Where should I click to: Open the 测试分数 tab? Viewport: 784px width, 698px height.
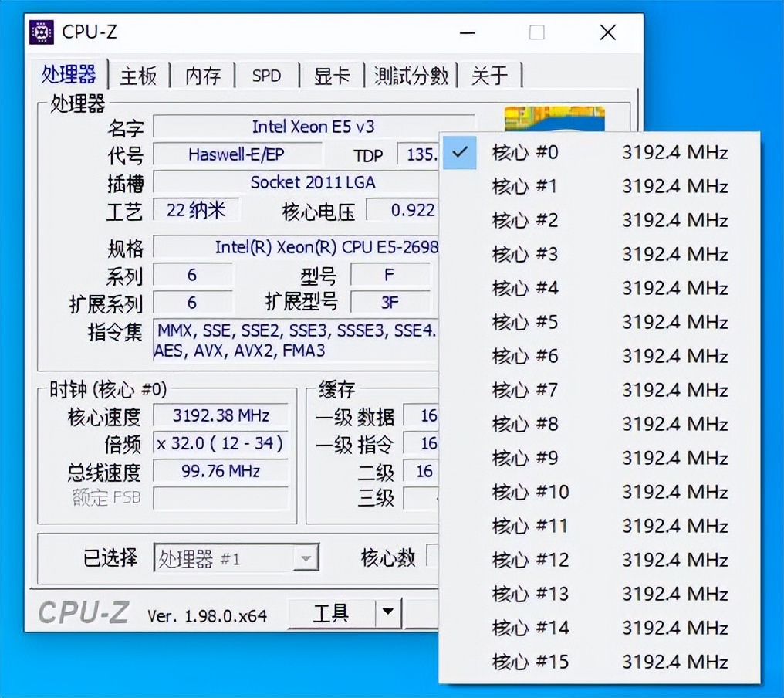click(411, 75)
